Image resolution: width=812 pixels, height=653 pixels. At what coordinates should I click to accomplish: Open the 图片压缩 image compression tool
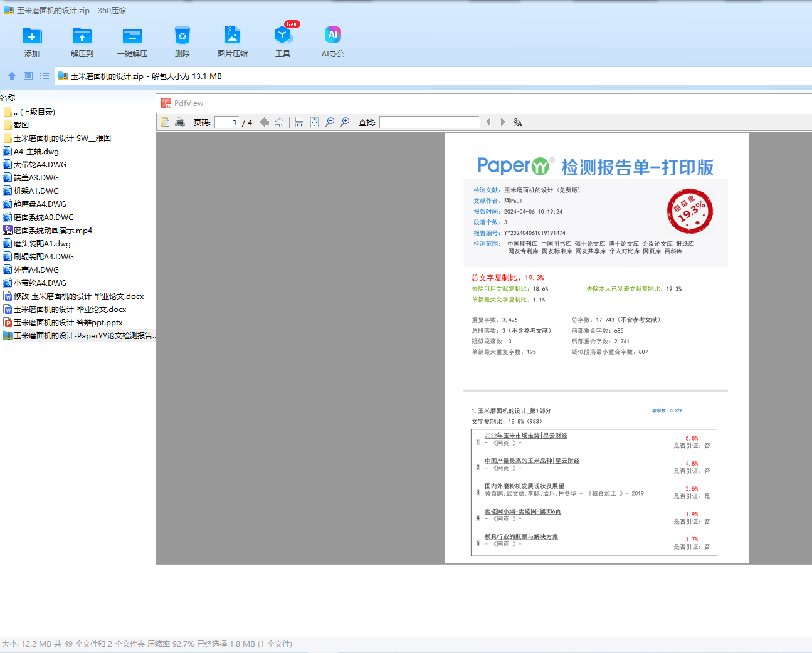pos(233,36)
